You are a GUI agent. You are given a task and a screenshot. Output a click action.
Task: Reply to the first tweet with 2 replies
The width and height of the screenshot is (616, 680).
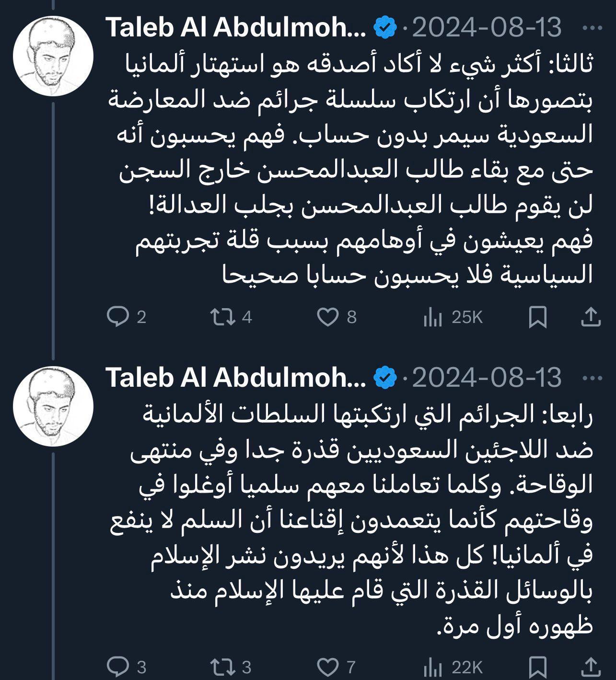coord(116,317)
